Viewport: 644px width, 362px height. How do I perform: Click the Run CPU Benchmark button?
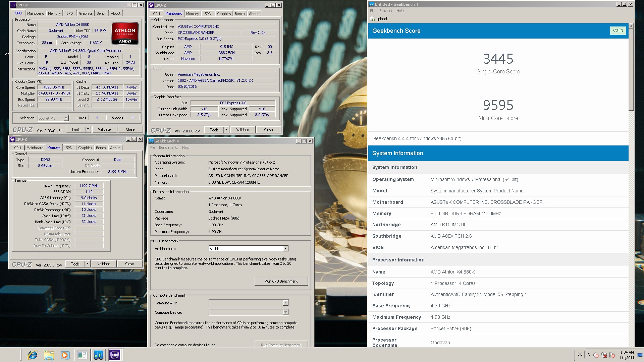pyautogui.click(x=281, y=281)
